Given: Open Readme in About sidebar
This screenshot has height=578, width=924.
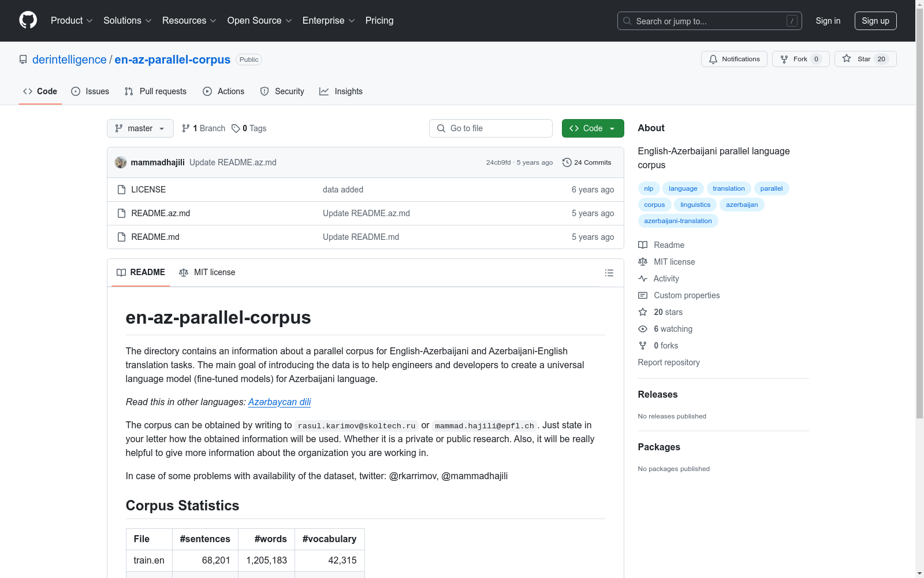Looking at the screenshot, I should tap(661, 245).
